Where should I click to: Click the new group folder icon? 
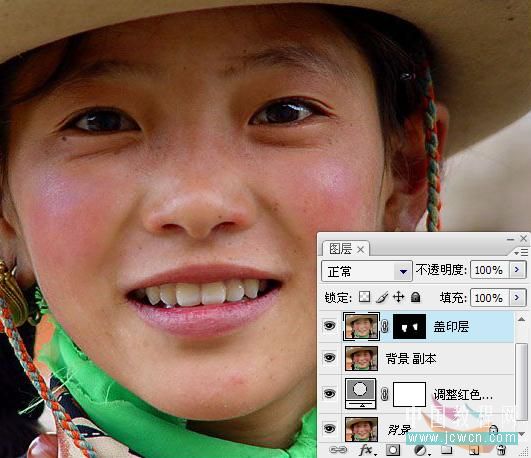447,450
